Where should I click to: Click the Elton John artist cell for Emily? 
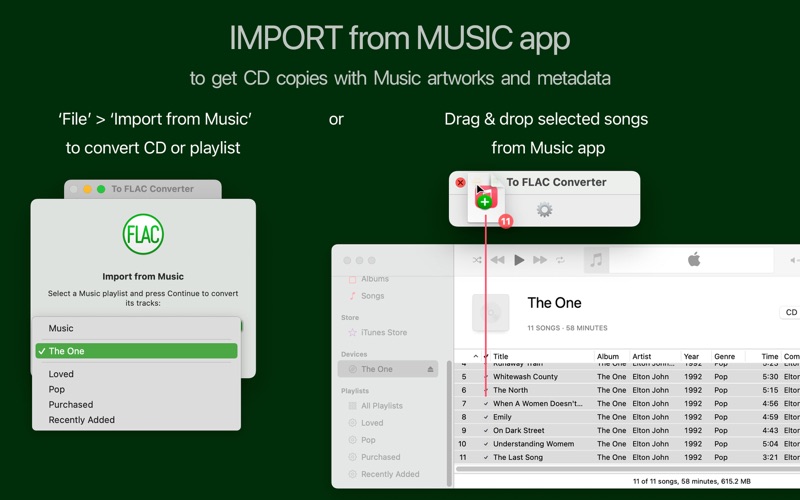(x=651, y=417)
